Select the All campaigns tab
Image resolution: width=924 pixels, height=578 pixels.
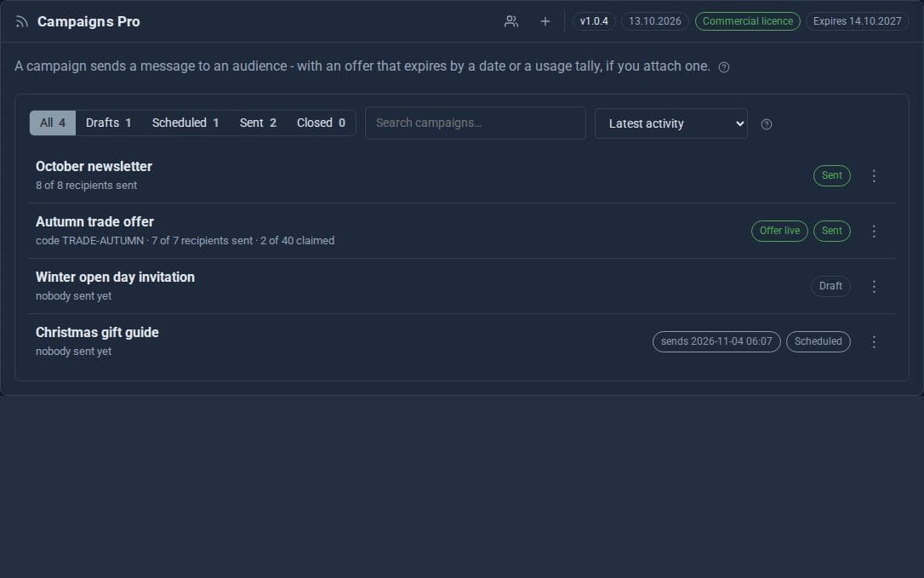53,123
